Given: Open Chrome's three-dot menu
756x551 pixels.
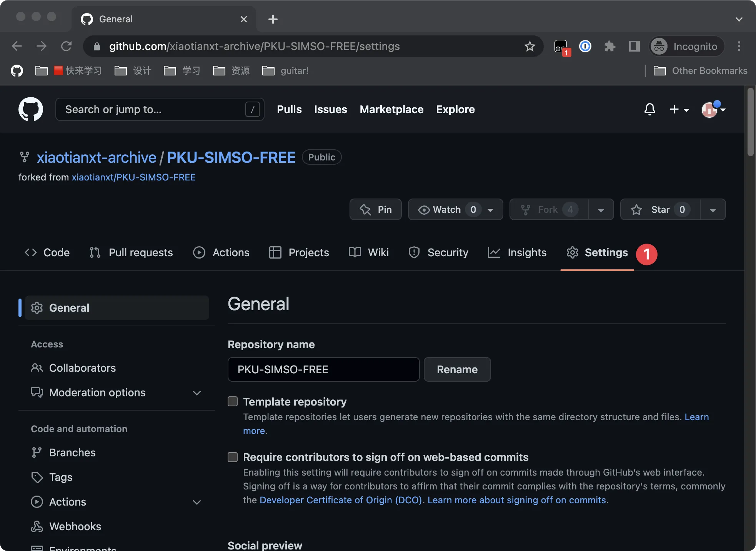Looking at the screenshot, I should (739, 46).
